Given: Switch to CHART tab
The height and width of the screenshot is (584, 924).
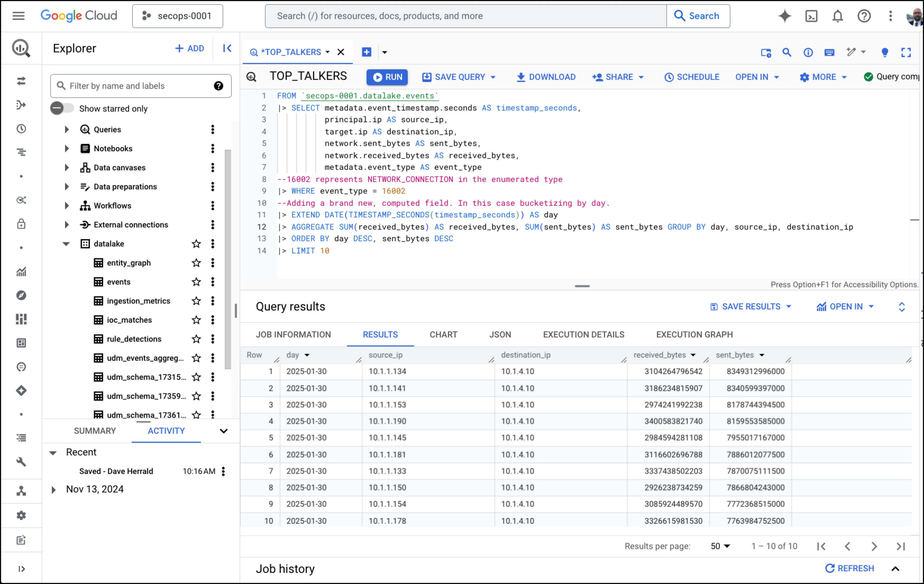Looking at the screenshot, I should point(443,335).
